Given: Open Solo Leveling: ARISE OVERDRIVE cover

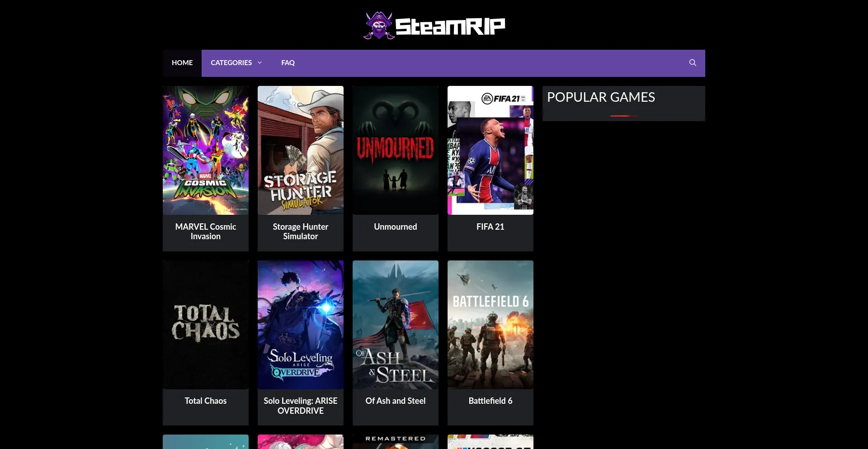Looking at the screenshot, I should tap(300, 325).
